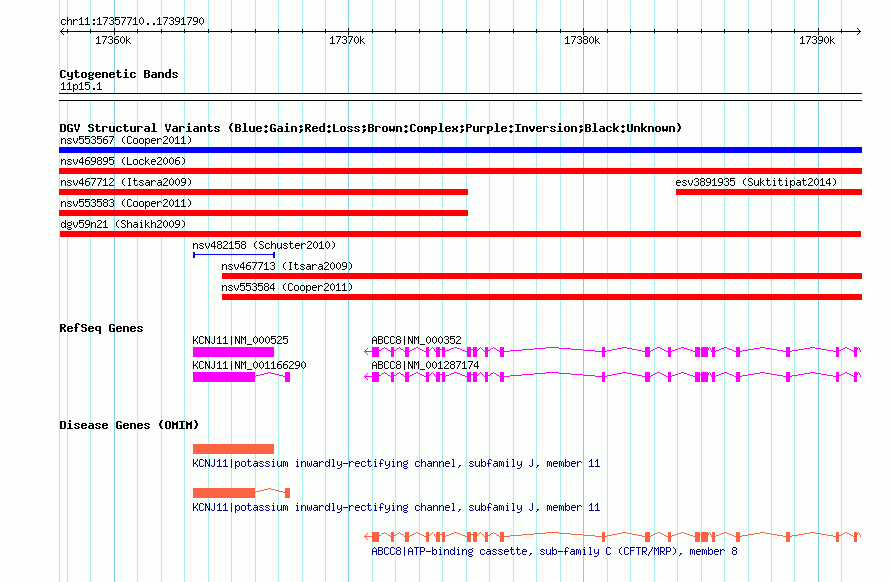Screen dimensions: 890x582
Task: Click the magenta KCNJ11 NM_000525 exon block
Action: [233, 353]
